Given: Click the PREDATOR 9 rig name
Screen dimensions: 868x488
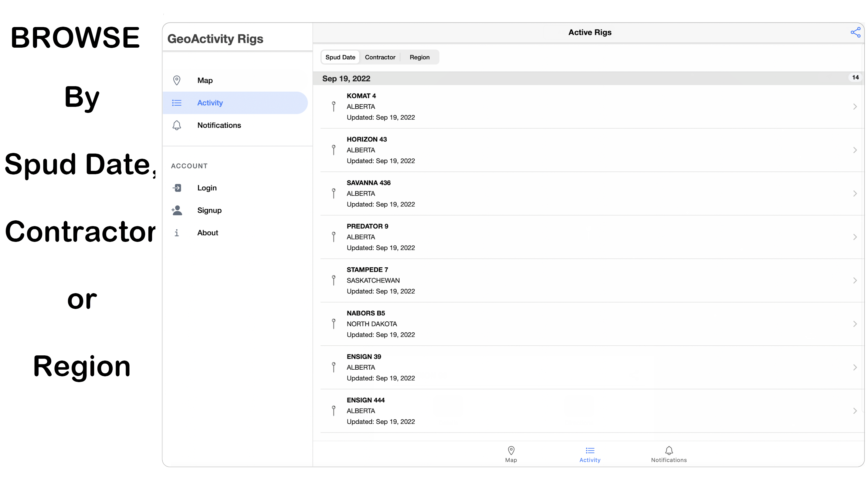Looking at the screenshot, I should coord(367,226).
